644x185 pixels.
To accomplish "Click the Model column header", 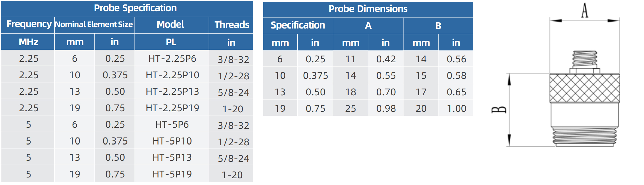I will tap(170, 25).
